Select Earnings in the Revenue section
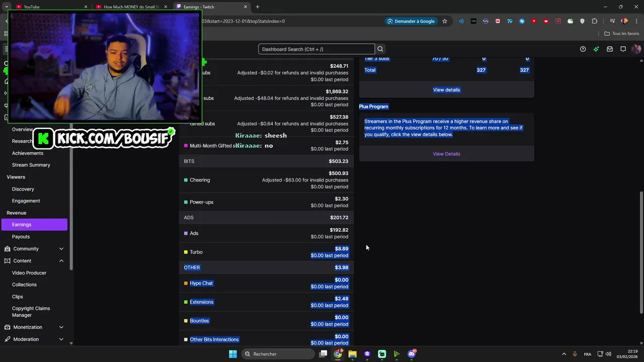This screenshot has height=362, width=644. pyautogui.click(x=34, y=225)
